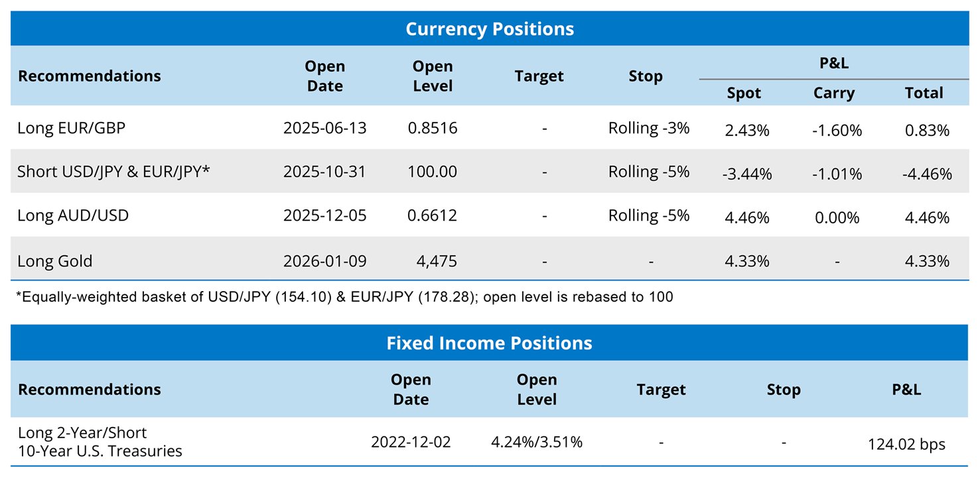Click the 124.02 bps P&L value

coord(906,444)
